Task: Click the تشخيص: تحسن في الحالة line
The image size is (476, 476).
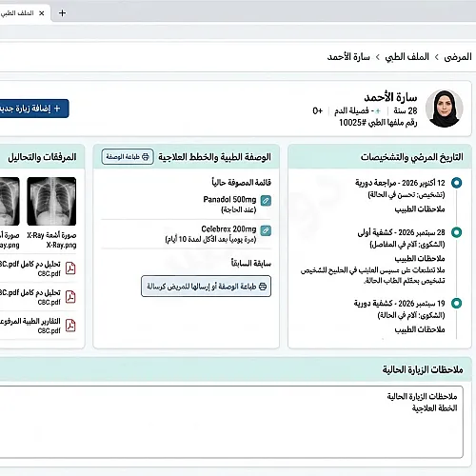Action: [x=407, y=194]
